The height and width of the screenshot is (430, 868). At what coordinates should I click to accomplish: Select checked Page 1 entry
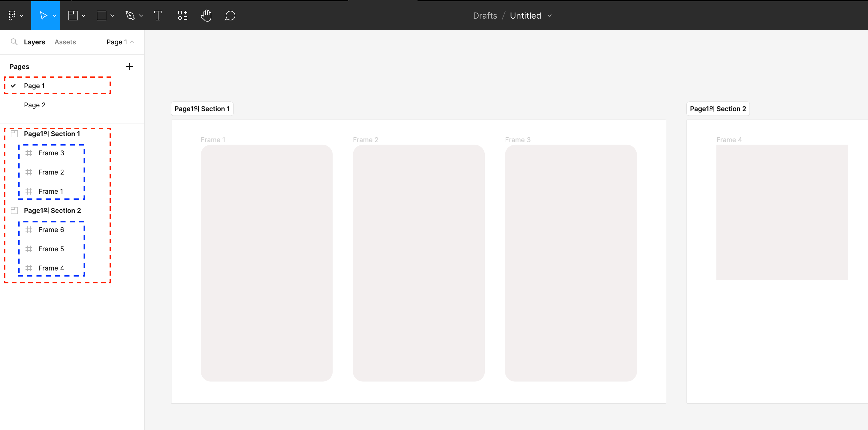[x=35, y=86]
